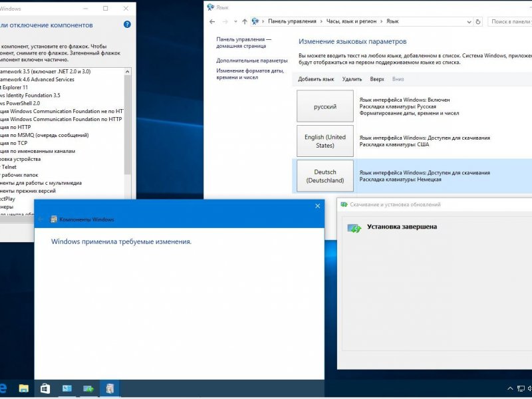Click the Язык breadcrumb item
Screen dimensions: 532x399
pos(392,21)
